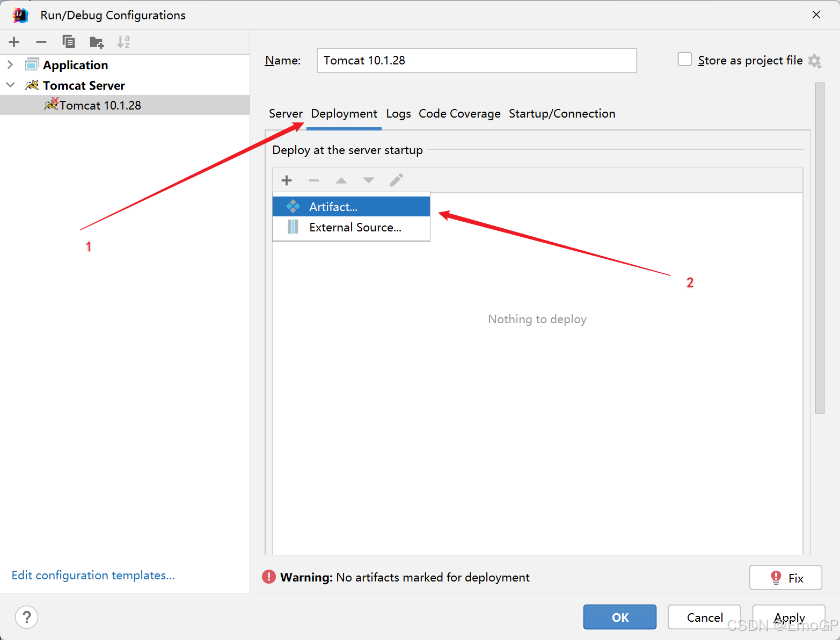This screenshot has height=640, width=840.
Task: Click the OK button
Action: (620, 617)
